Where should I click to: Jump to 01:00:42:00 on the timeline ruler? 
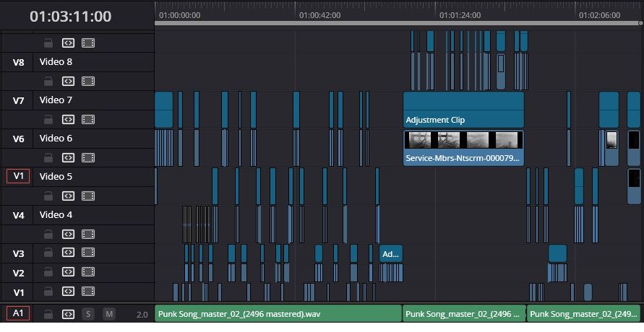(x=319, y=15)
